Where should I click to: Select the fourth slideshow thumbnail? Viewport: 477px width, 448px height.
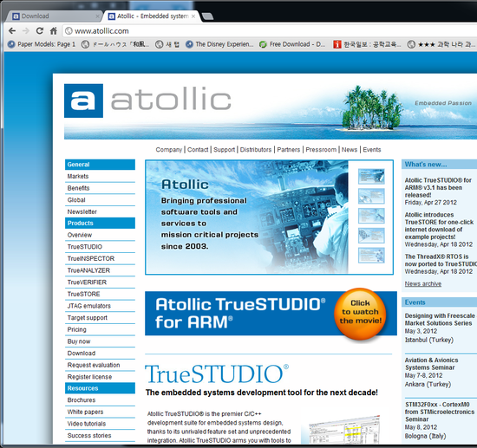371,236
